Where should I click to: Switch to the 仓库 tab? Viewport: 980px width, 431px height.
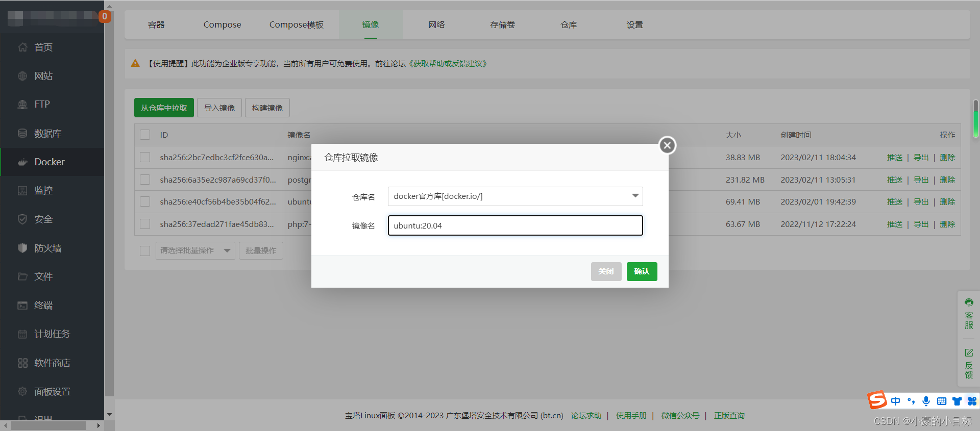pyautogui.click(x=569, y=24)
